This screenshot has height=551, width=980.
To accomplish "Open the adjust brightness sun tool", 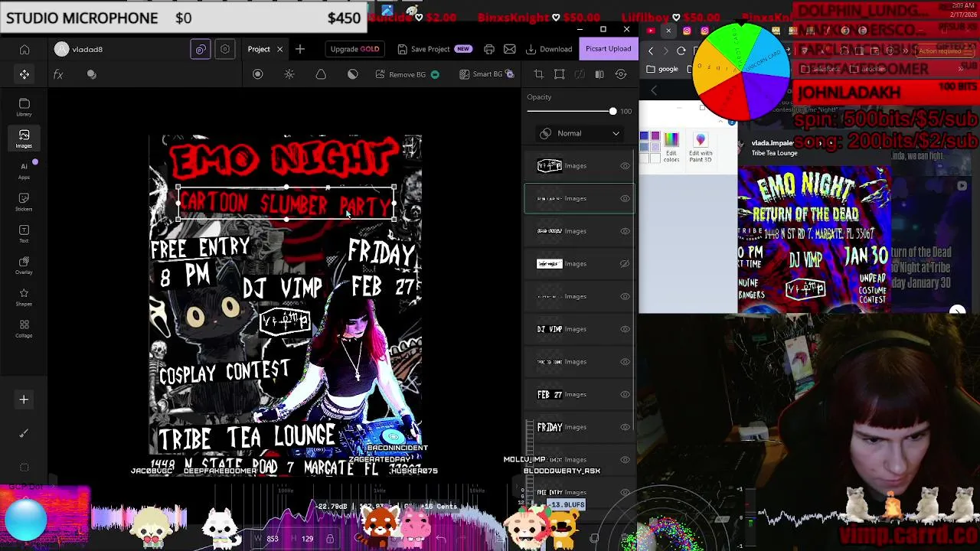I will click(289, 74).
